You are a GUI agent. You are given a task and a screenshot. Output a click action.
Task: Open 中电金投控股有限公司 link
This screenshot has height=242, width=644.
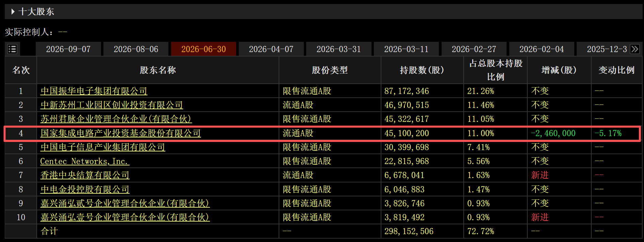pyautogui.click(x=85, y=189)
